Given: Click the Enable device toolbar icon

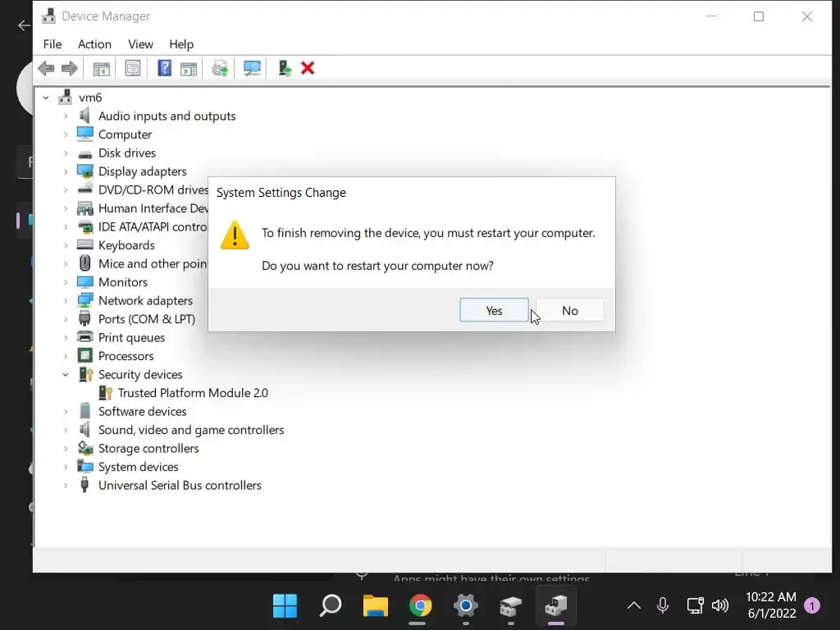Looking at the screenshot, I should [285, 68].
